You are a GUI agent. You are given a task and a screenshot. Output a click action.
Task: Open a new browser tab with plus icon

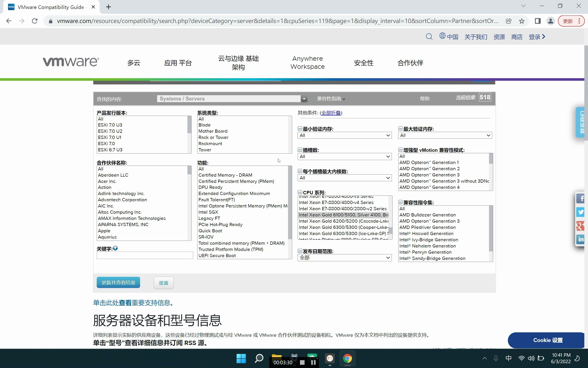click(109, 7)
